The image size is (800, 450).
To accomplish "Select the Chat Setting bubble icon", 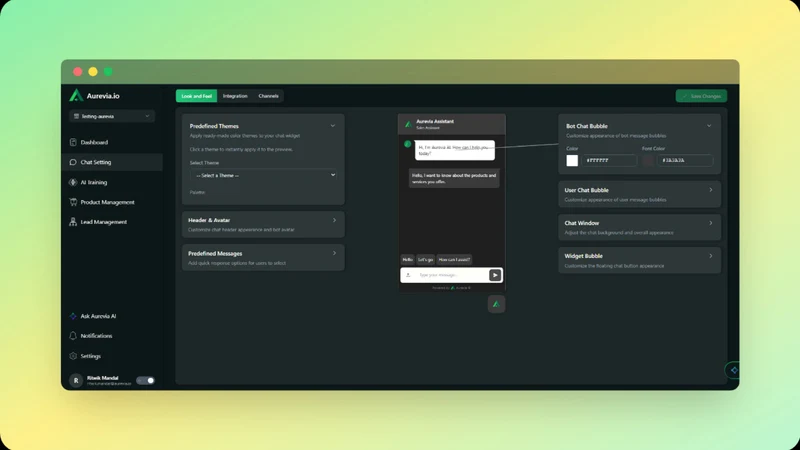I will coord(73,162).
